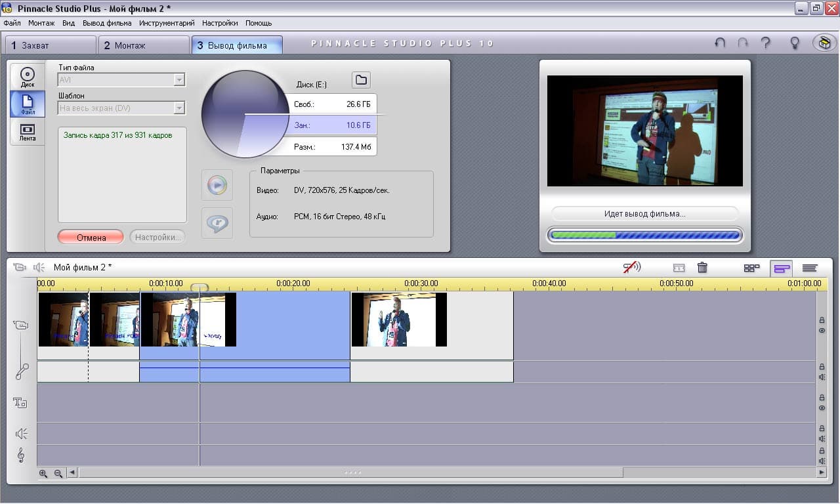Viewport: 840px width, 504px height.
Task: Open the premium content chest icon
Action: [x=825, y=43]
